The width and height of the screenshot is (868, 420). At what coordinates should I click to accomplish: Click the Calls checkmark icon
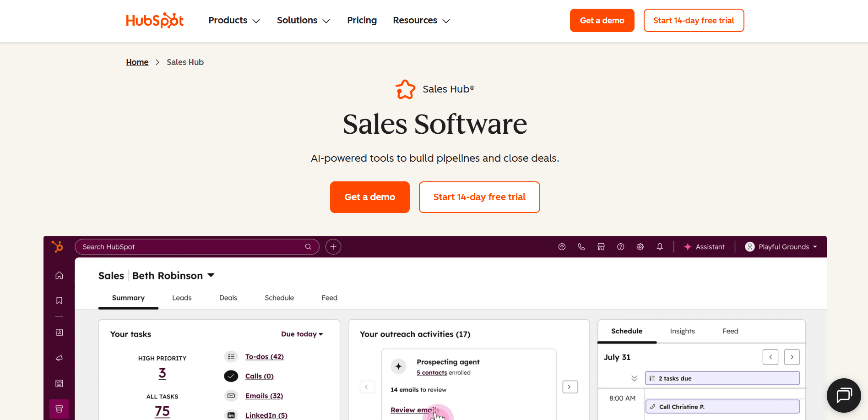click(x=231, y=376)
